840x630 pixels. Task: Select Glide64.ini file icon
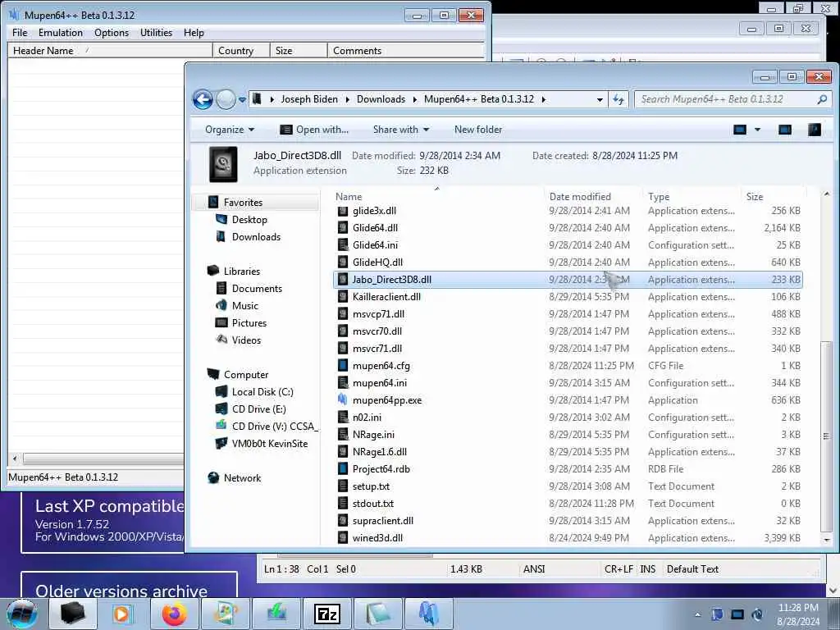pyautogui.click(x=343, y=244)
